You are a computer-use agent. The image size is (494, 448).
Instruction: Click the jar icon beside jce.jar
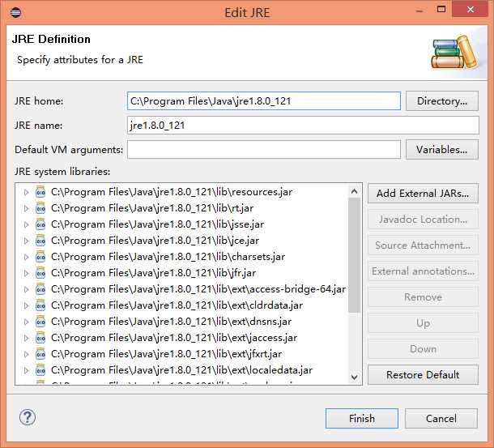coord(40,241)
